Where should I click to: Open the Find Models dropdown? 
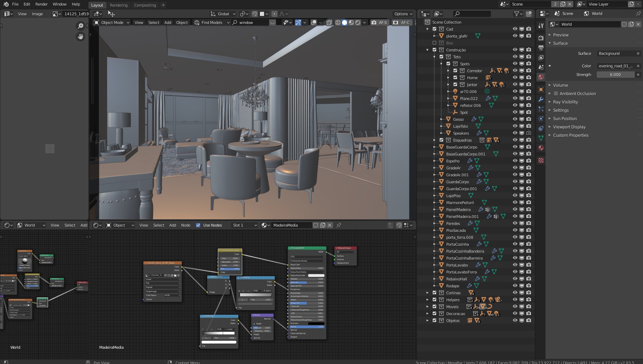212,23
